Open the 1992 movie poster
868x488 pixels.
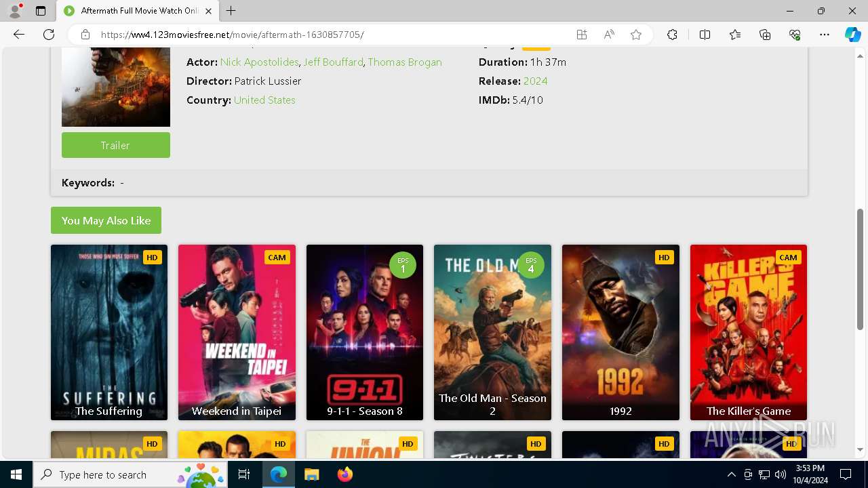(620, 332)
